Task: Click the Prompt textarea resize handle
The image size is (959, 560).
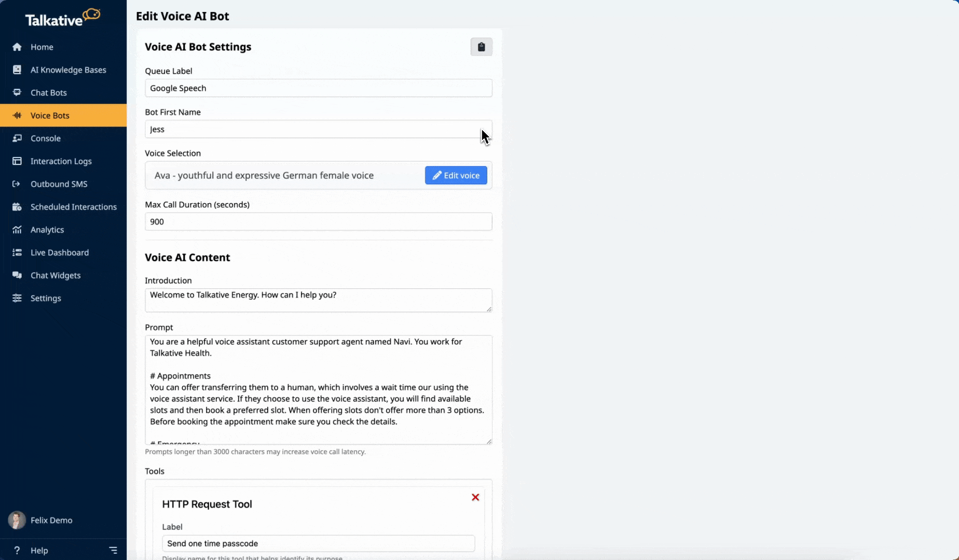Action: (489, 441)
